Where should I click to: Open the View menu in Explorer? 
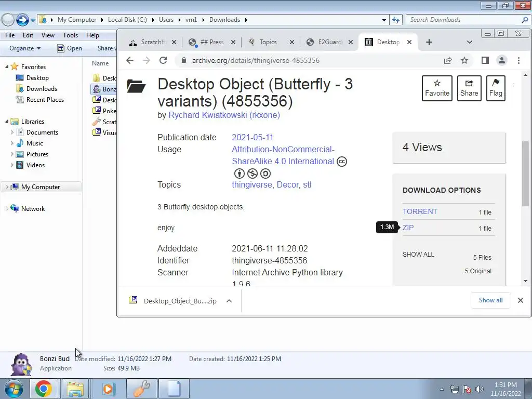[48, 35]
